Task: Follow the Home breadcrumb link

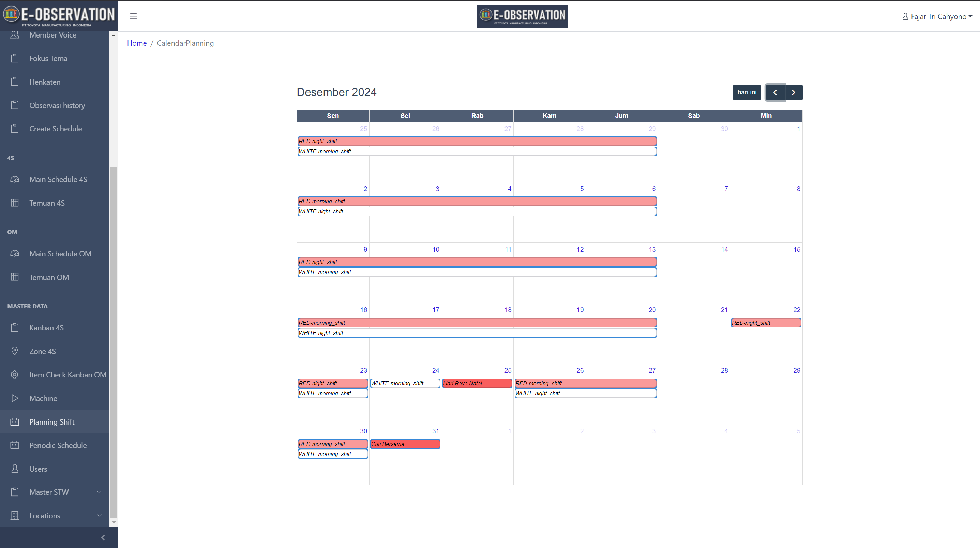Action: click(137, 43)
